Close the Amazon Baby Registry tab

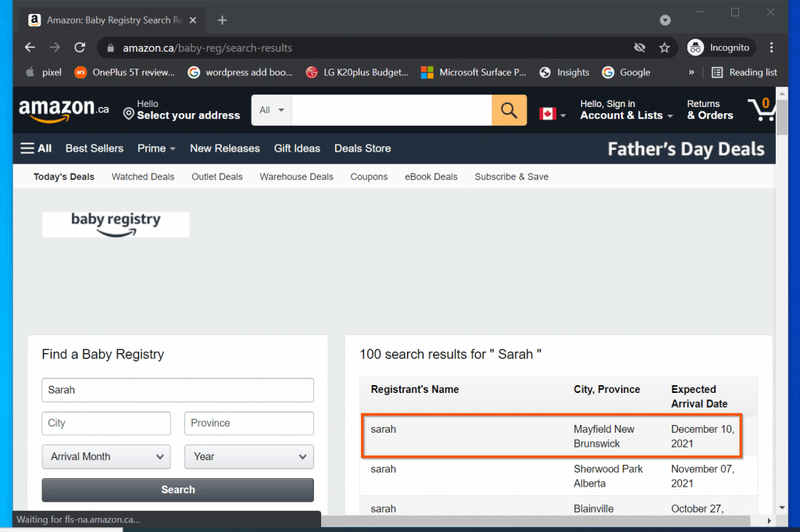(193, 20)
